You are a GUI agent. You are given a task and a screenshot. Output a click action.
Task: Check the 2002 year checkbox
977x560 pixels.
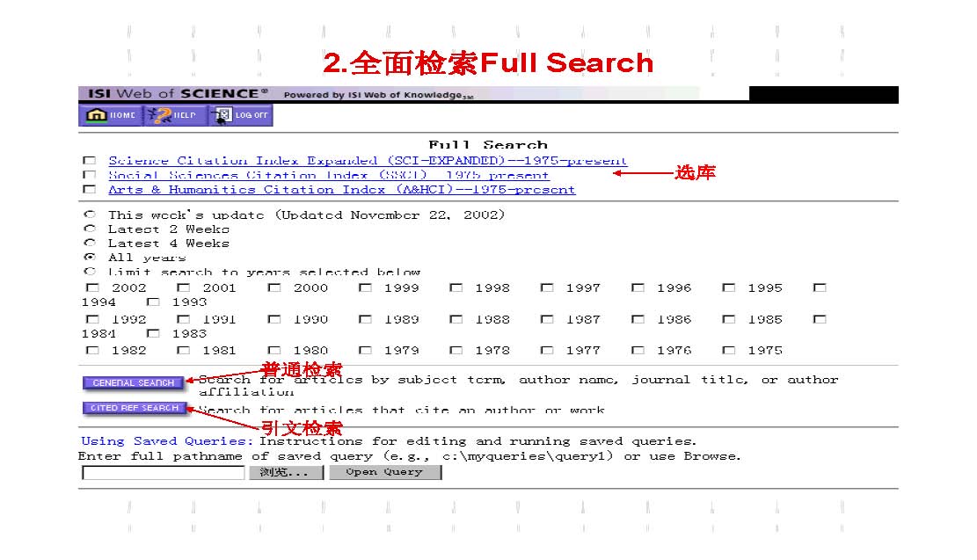92,287
